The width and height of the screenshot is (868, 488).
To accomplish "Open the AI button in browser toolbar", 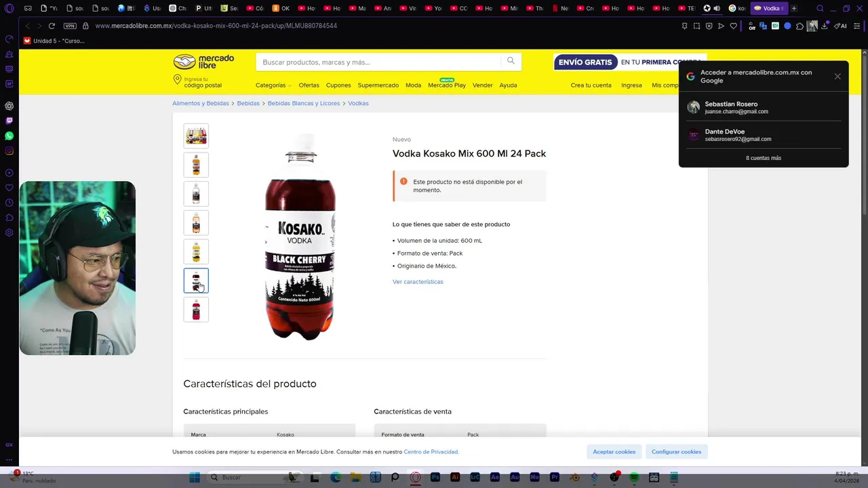I will tap(840, 26).
